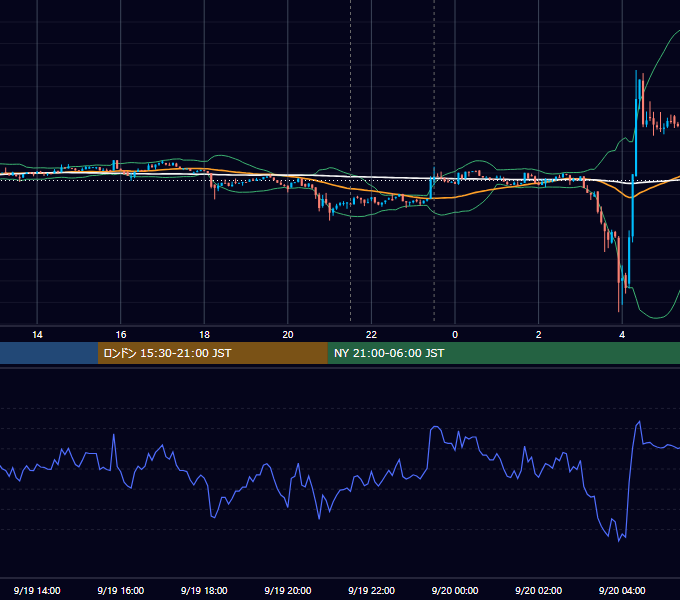Select the NY 21:00-06:00 JST session bar
The image size is (680, 600).
[x=503, y=353]
